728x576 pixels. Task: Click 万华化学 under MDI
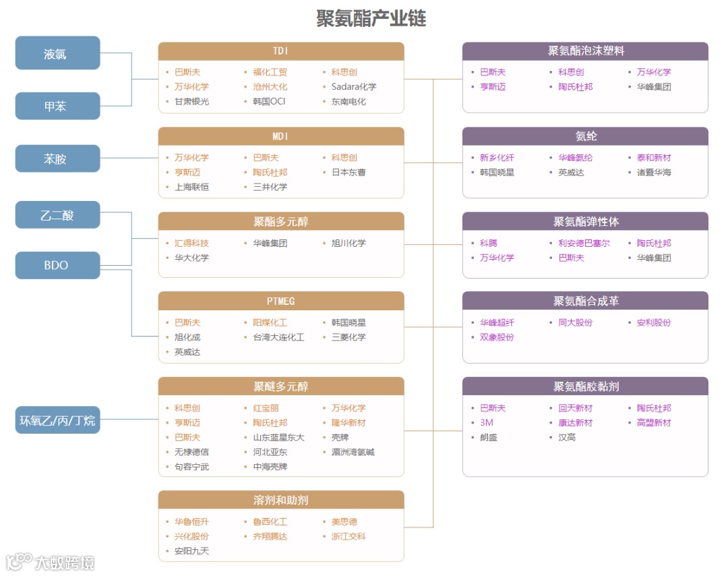click(x=191, y=157)
